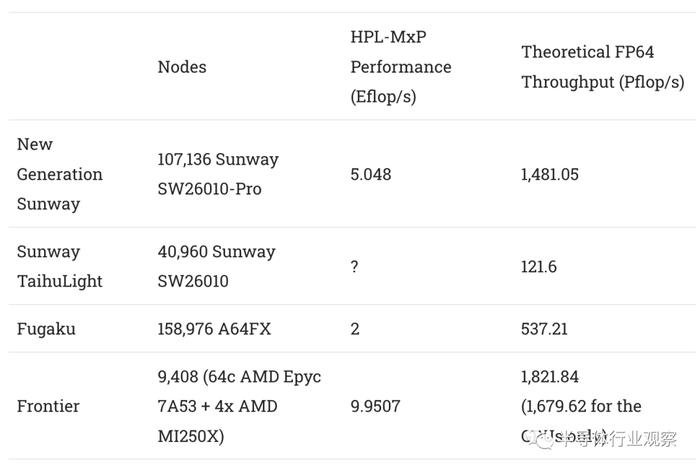This screenshot has width=700, height=470.
Task: Select the 537.21 throughput value
Action: click(544, 329)
